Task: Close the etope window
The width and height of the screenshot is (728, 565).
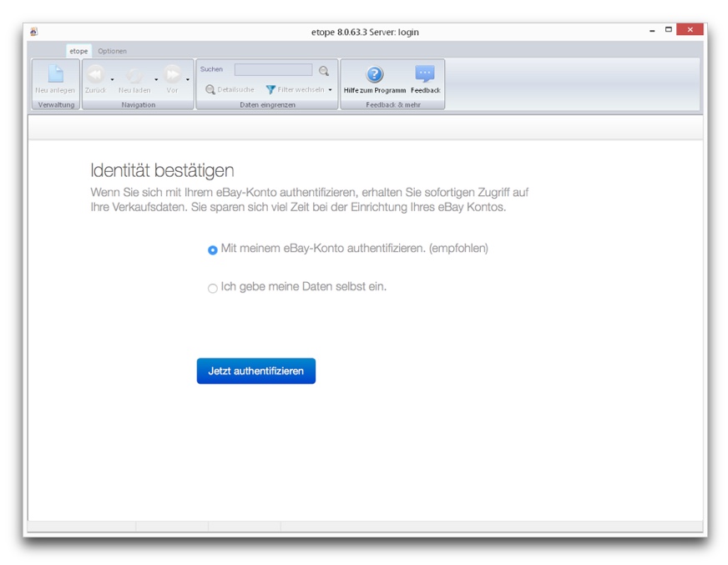Action: click(690, 30)
